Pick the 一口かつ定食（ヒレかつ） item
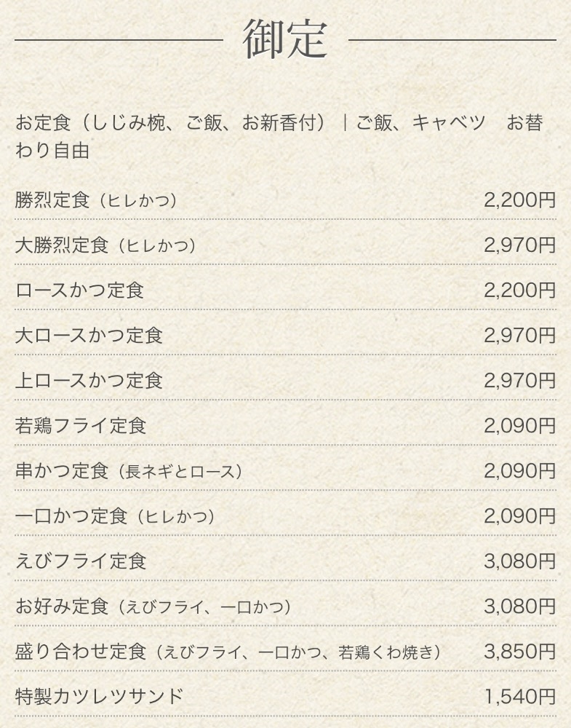 pos(116,516)
